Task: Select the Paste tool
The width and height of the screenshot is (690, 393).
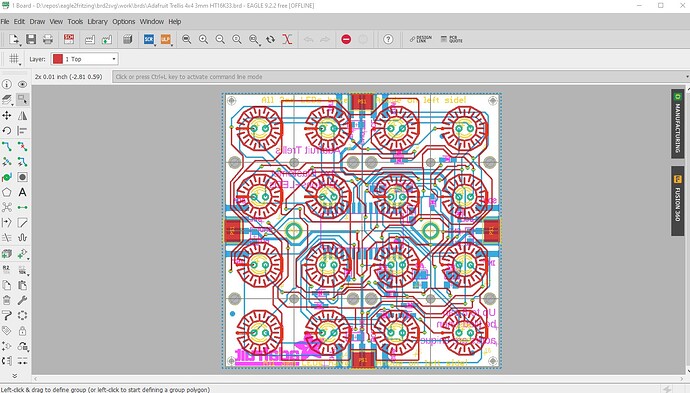Action: [x=22, y=285]
